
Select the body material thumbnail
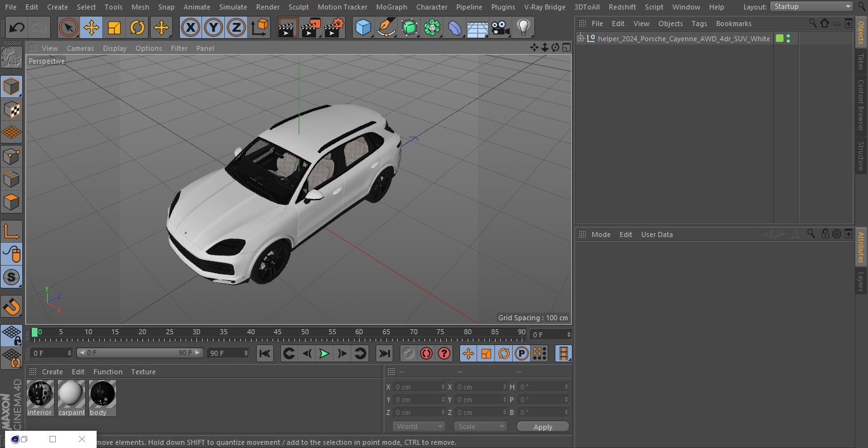pyautogui.click(x=102, y=395)
